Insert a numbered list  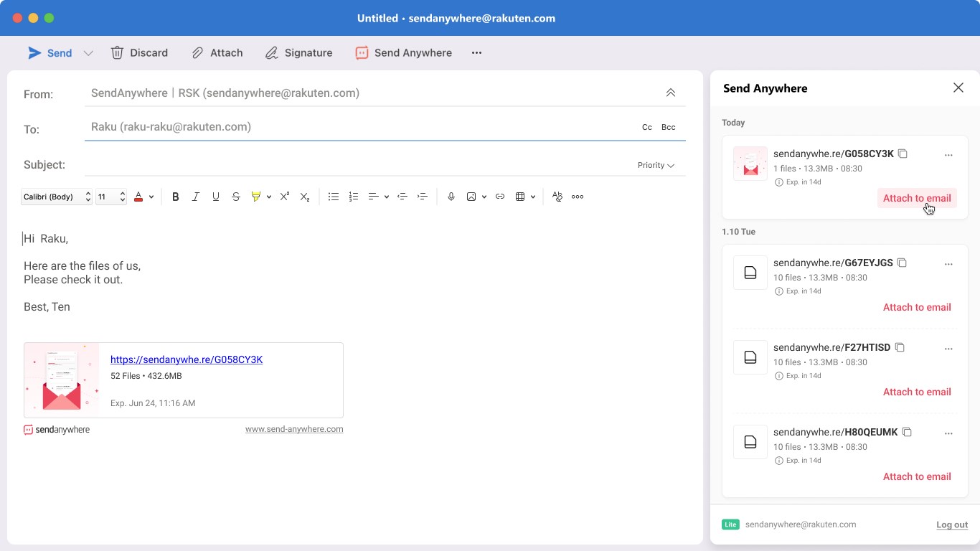pos(354,197)
